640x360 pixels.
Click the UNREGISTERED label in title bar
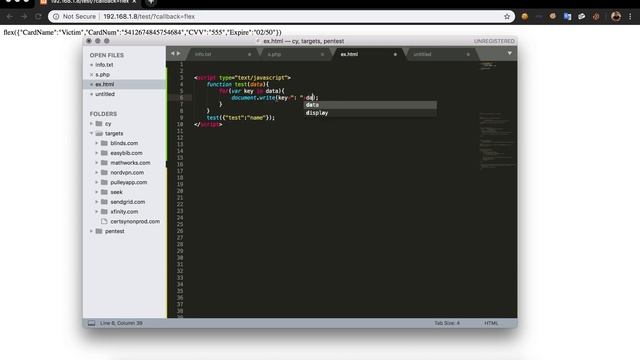494,41
